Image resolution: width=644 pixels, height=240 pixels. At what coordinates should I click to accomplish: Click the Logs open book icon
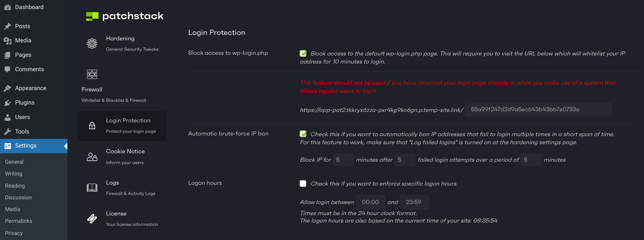92,188
